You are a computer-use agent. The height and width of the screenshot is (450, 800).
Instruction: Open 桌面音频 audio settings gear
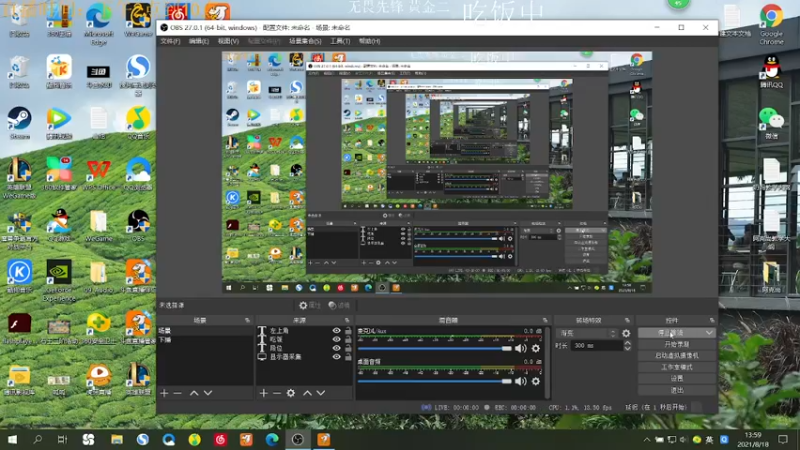click(536, 381)
